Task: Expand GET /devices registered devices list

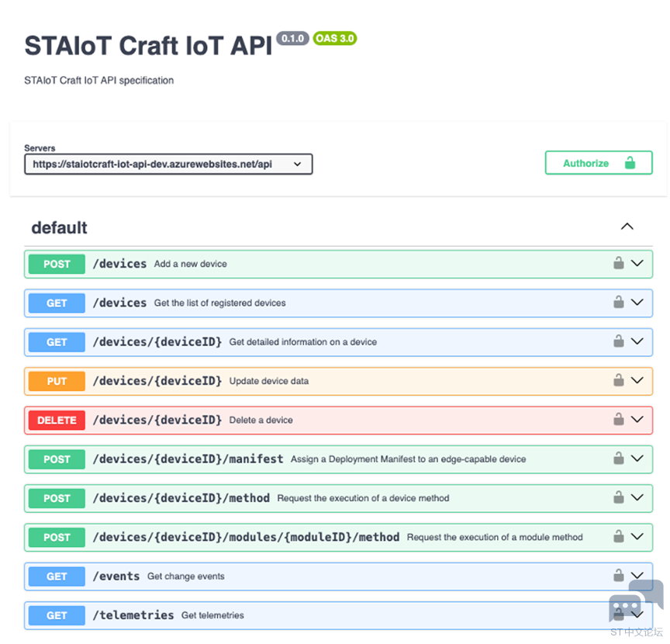Action: tap(637, 303)
